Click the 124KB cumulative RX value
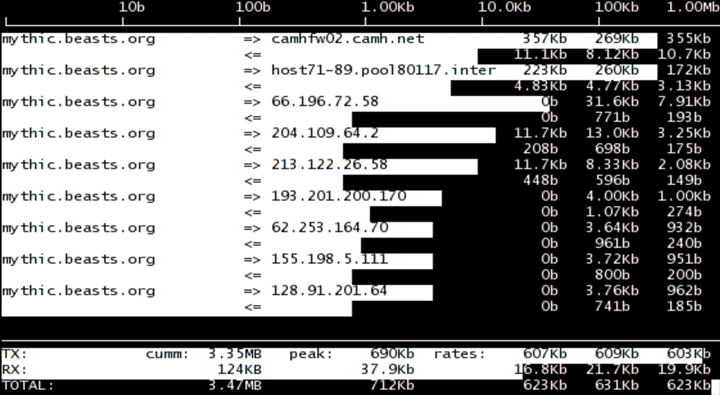This screenshot has height=395, width=720. tap(240, 370)
